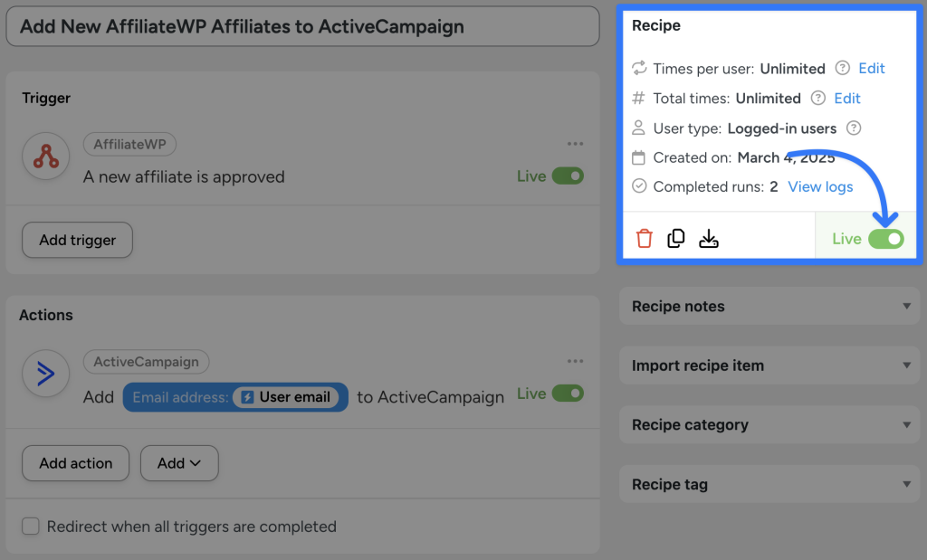Open the action options three-dot menu
Viewport: 927px width, 560px height.
point(575,360)
